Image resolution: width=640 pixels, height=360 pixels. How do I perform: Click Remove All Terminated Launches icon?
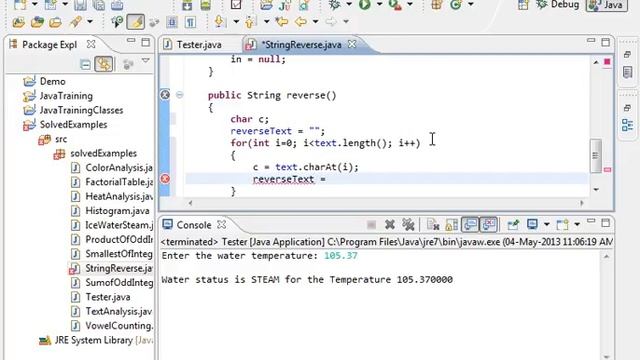[x=408, y=225]
